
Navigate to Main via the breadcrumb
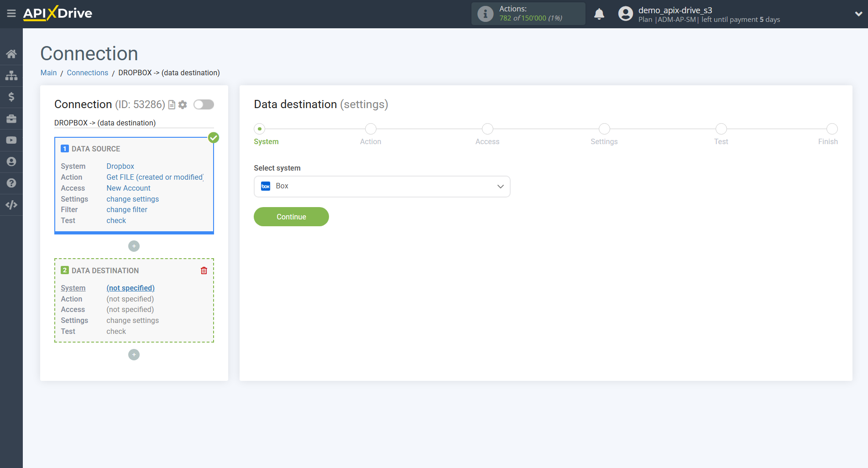point(48,73)
